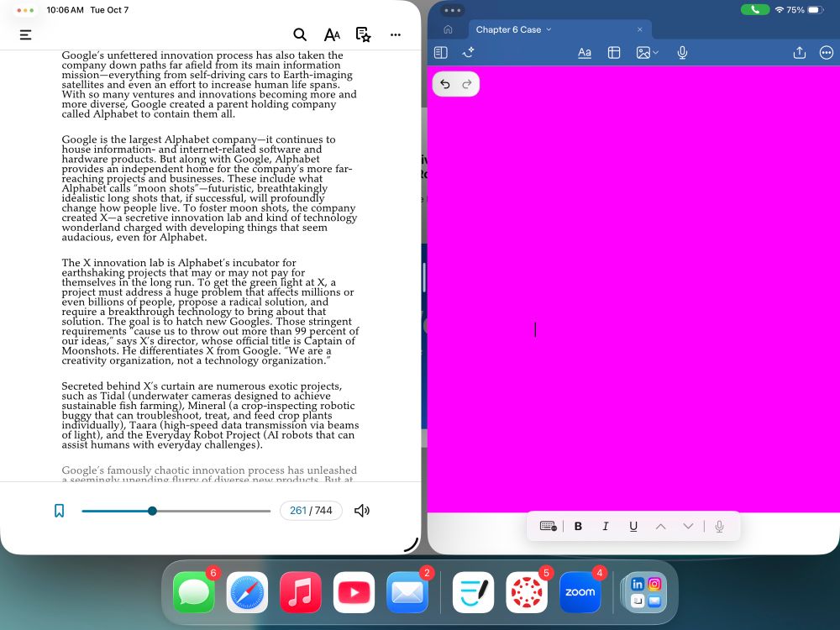
Task: Toggle underline formatting
Action: pos(633,526)
